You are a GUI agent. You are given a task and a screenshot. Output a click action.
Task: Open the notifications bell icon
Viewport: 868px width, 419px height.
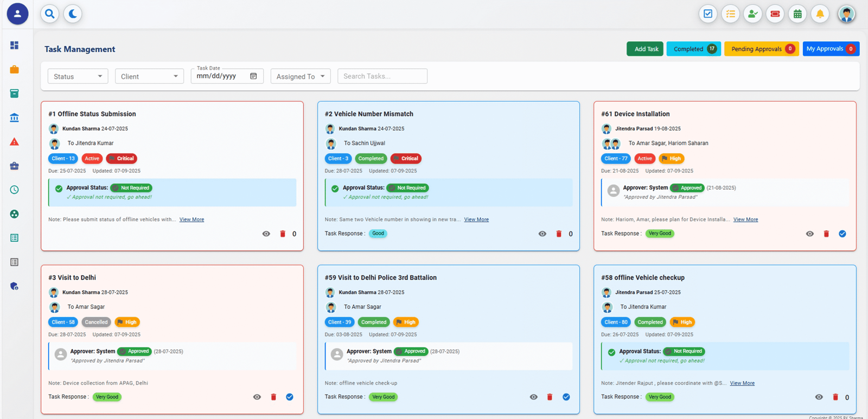[820, 14]
